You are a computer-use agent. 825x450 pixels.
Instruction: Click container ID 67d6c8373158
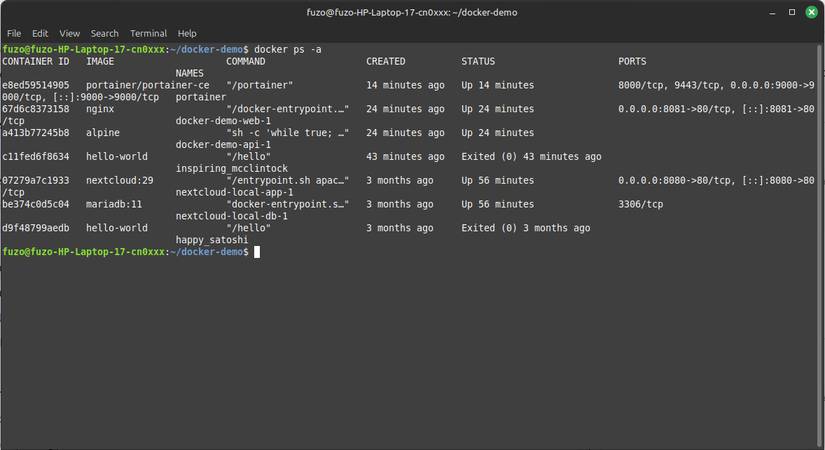[36, 109]
